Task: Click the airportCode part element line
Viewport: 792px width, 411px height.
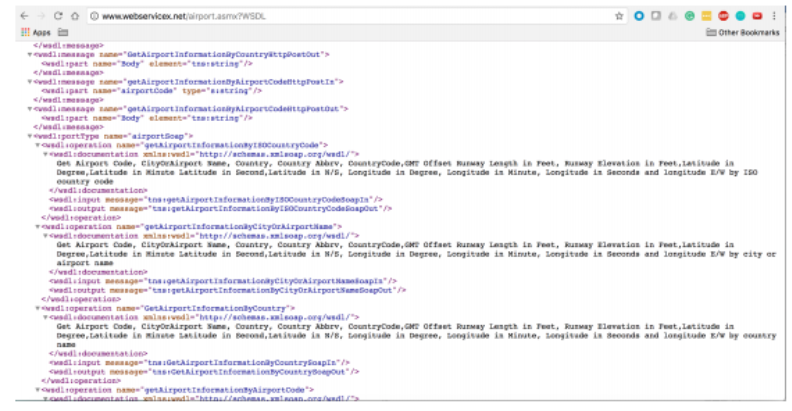Action: click(x=152, y=91)
